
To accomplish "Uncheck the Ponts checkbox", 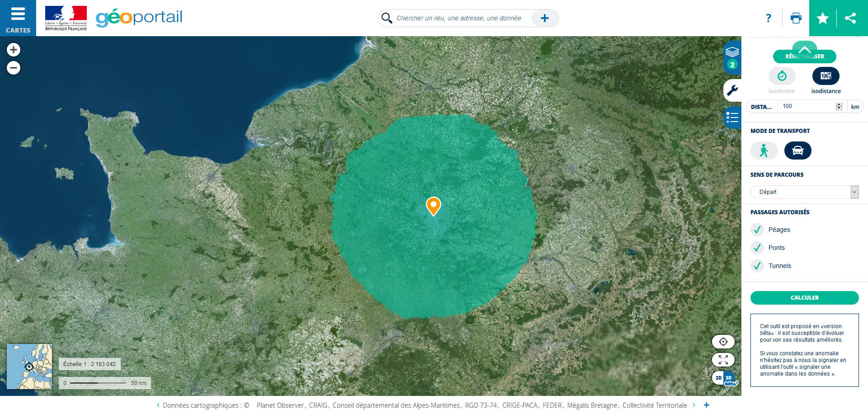I will point(758,248).
